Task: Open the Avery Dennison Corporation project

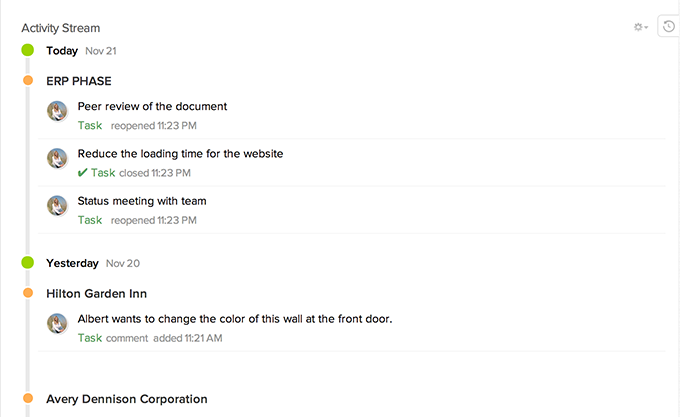Action: pyautogui.click(x=126, y=399)
